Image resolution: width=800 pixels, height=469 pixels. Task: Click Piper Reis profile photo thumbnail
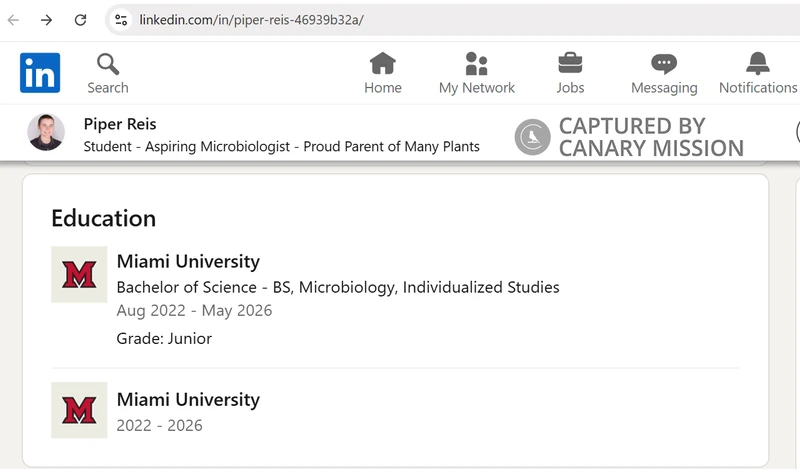(x=46, y=132)
